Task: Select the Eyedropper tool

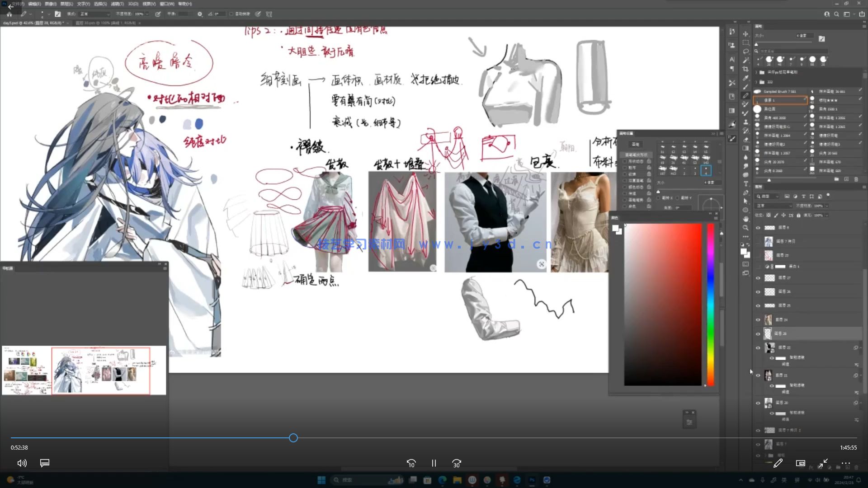Action: click(x=745, y=77)
